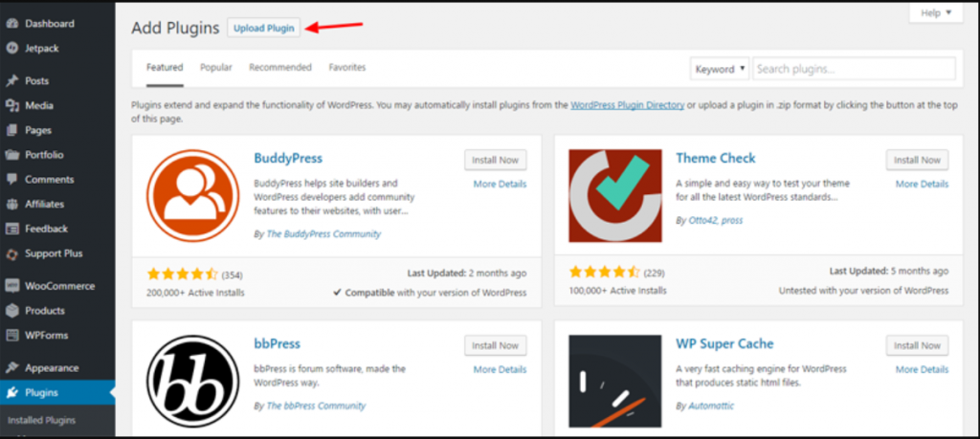Open the WordPress Plugin Directory link
Viewport: 980px width, 439px height.
[x=627, y=105]
